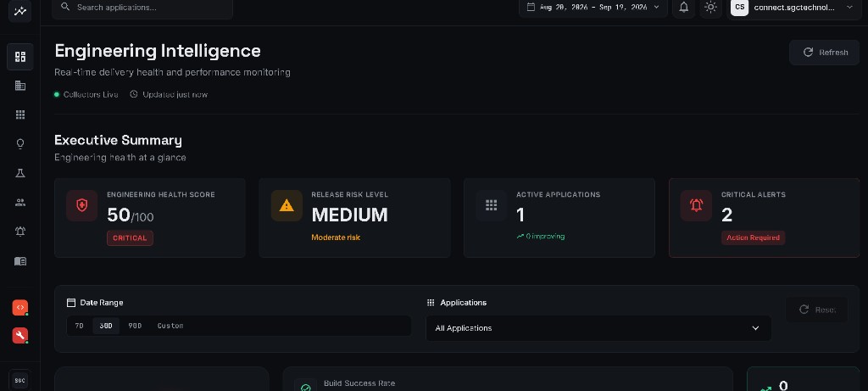The image size is (868, 391).
Task: Open the All Applications dropdown
Action: (598, 328)
